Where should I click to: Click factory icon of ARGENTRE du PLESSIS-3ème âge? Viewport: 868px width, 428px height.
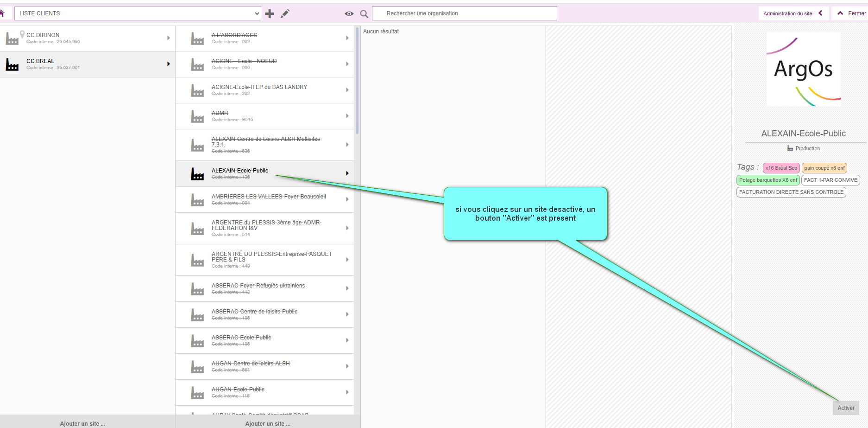click(197, 229)
